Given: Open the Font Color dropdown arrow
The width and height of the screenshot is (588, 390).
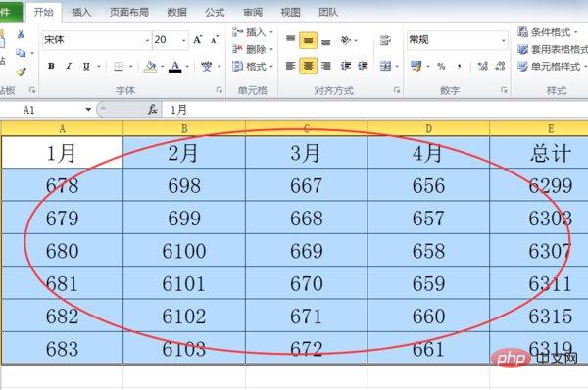Looking at the screenshot, I should 187,67.
